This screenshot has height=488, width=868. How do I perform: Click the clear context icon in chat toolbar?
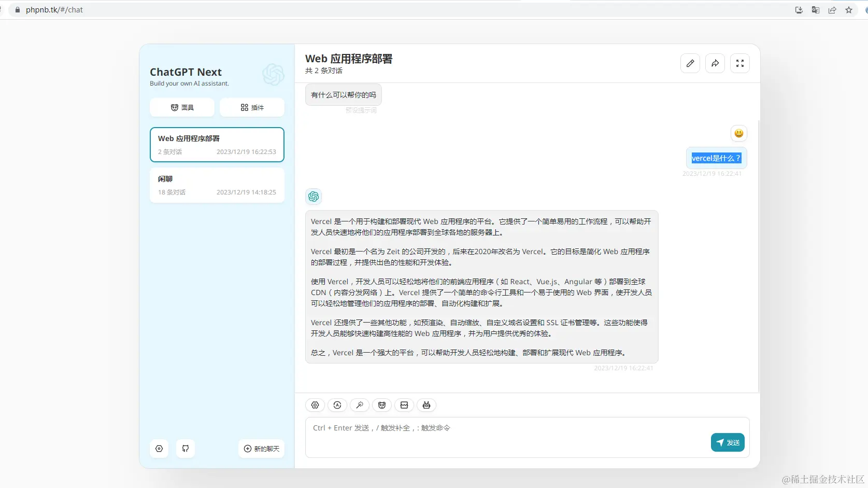pos(404,405)
